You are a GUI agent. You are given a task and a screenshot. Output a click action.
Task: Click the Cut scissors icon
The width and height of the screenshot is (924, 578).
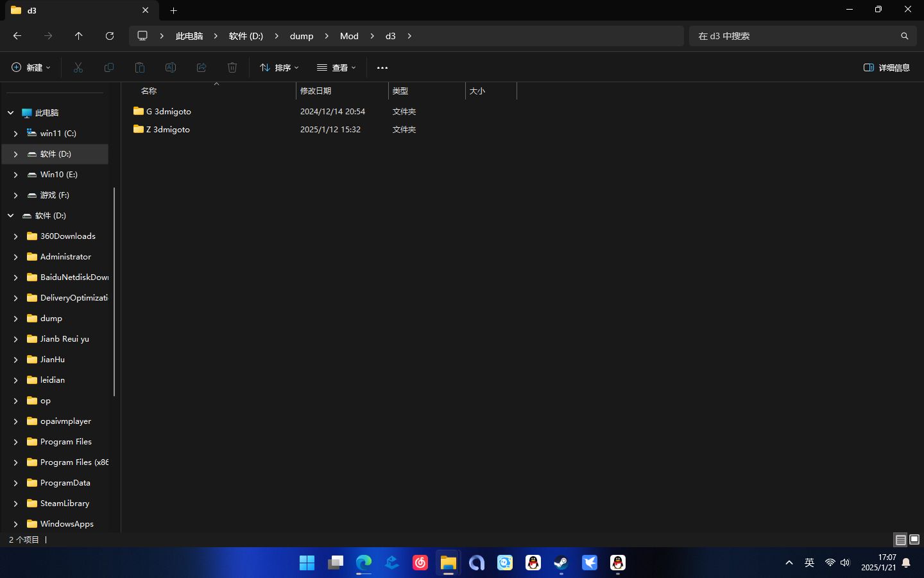pyautogui.click(x=78, y=67)
